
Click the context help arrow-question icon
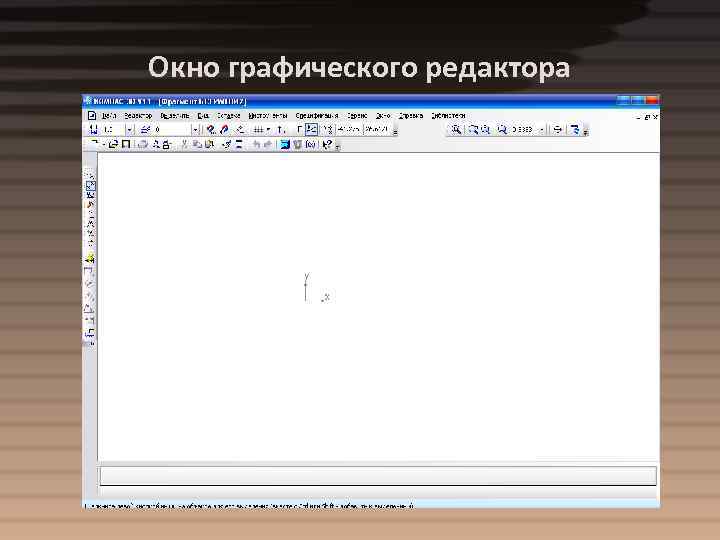pyautogui.click(x=326, y=144)
